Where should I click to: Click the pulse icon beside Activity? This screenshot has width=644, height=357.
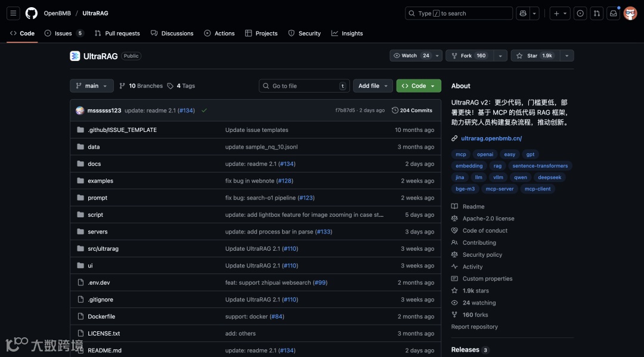454,266
